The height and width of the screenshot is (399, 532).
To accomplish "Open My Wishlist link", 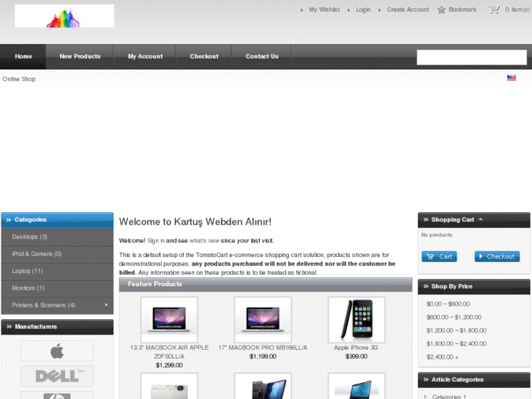I will pyautogui.click(x=324, y=10).
